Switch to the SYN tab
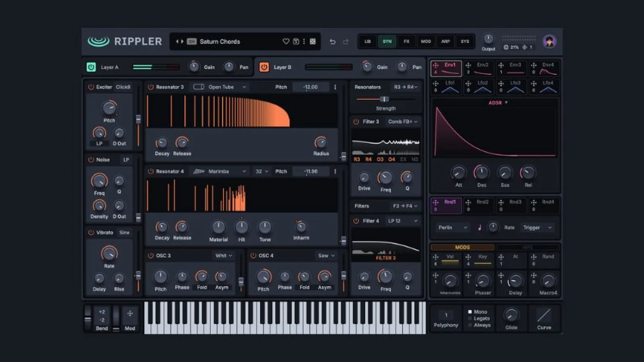Image resolution: width=644 pixels, height=362 pixels. 387,41
